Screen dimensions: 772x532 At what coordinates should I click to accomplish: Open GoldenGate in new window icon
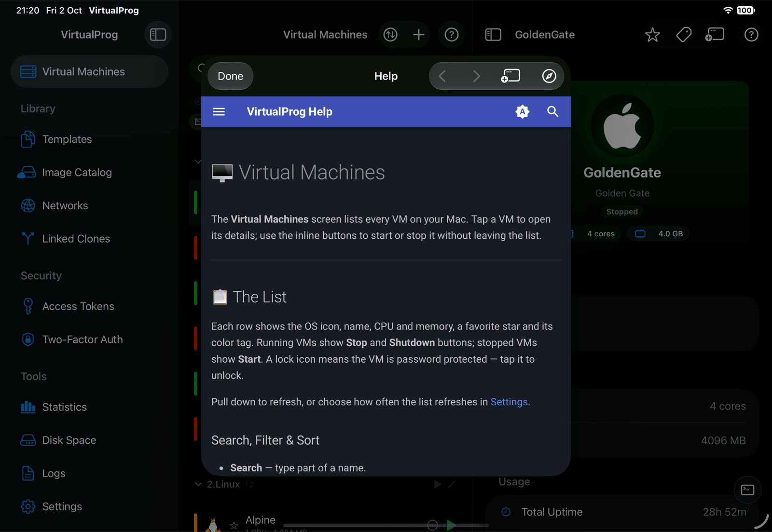coord(715,35)
